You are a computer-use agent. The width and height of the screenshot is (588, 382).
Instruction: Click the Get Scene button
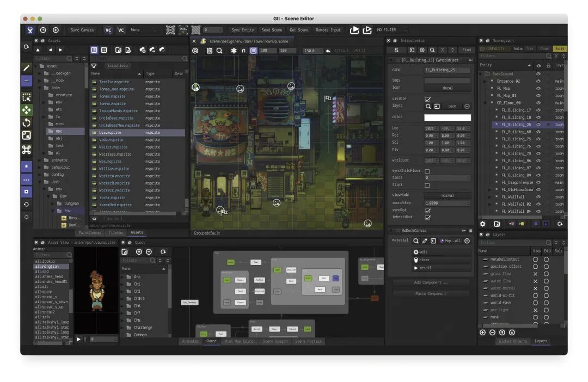tap(299, 30)
